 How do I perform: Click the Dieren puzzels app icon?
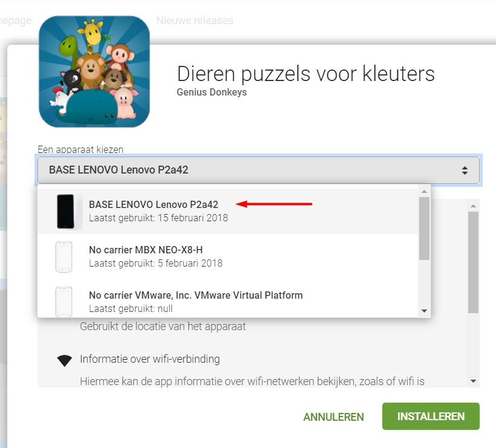94,72
